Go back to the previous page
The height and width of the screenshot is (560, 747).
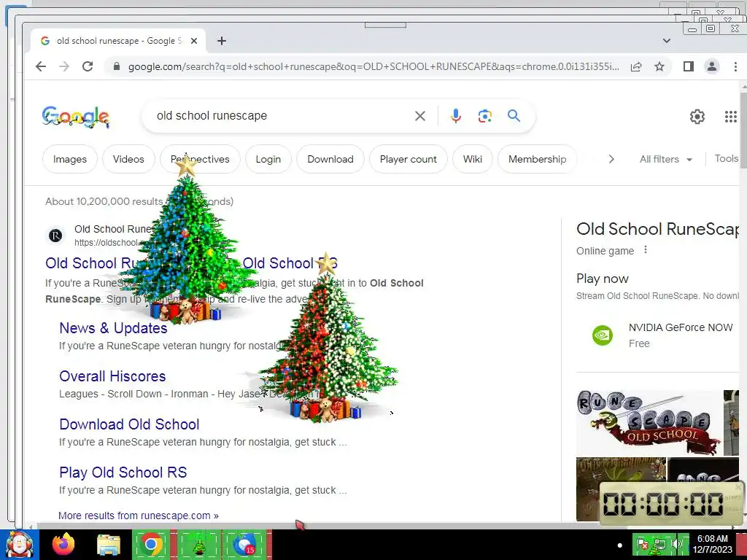41,66
